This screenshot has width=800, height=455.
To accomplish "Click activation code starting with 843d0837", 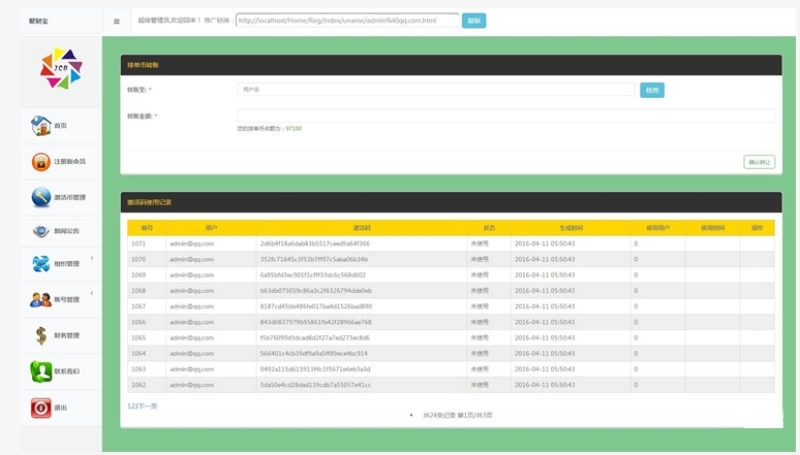I will (x=316, y=322).
